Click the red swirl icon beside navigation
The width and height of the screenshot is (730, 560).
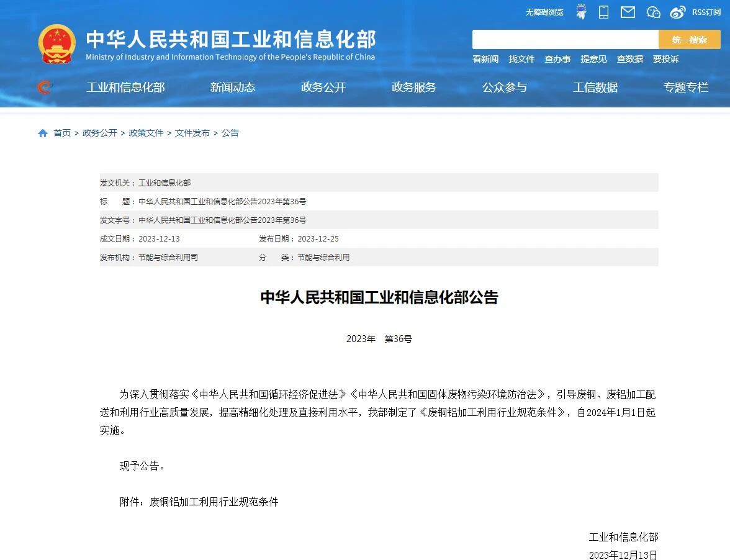pyautogui.click(x=44, y=88)
